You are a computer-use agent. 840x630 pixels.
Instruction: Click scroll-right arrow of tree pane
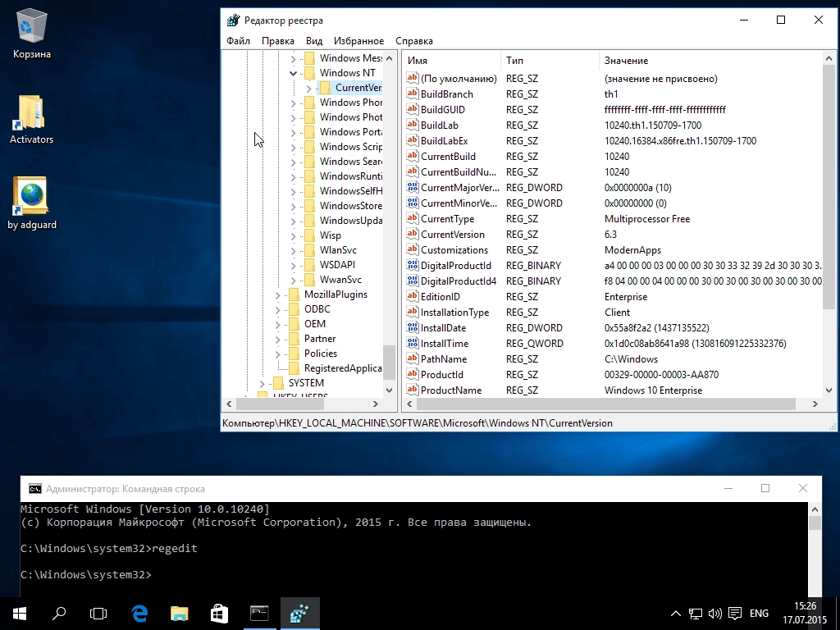tap(376, 404)
